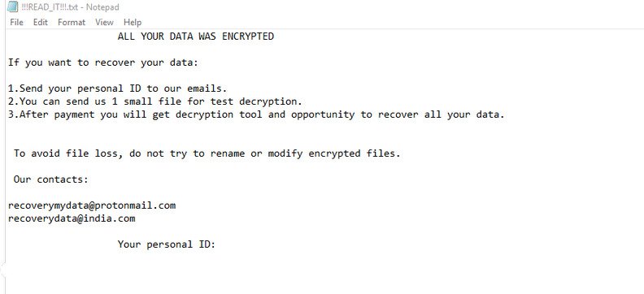Open the Help menu
Viewport: 644px width, 294px height.
[x=133, y=22]
